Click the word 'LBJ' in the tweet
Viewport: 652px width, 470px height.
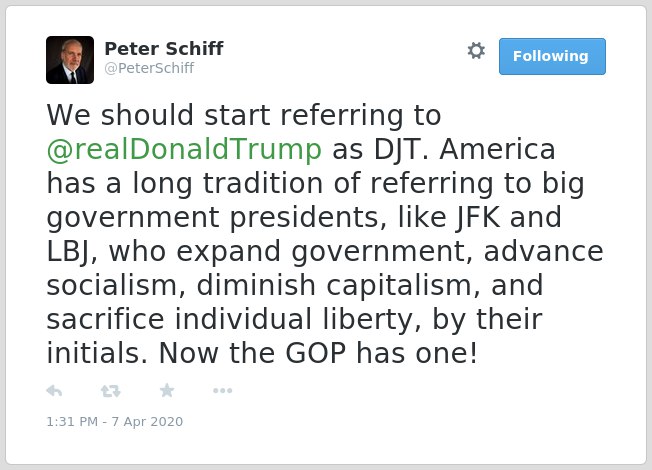click(x=68, y=252)
